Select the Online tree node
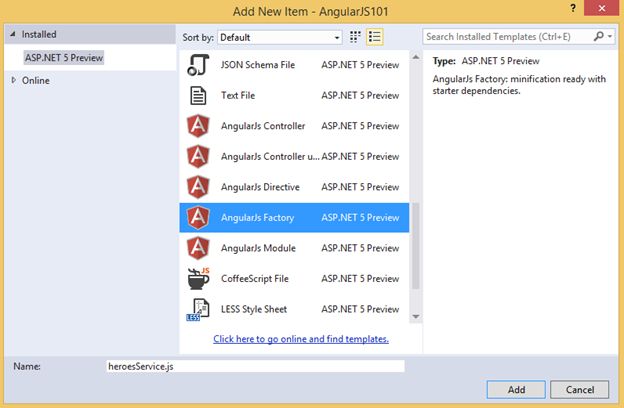 click(35, 80)
